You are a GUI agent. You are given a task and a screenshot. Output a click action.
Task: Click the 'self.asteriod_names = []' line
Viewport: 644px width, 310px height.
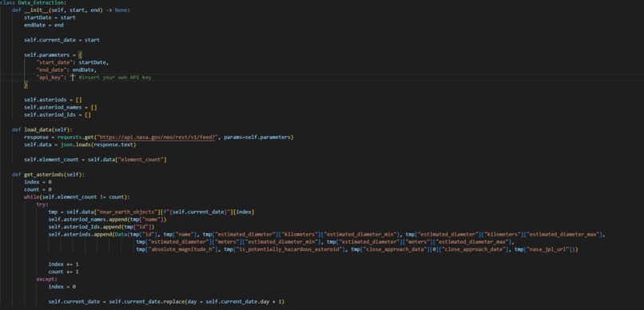[61, 107]
